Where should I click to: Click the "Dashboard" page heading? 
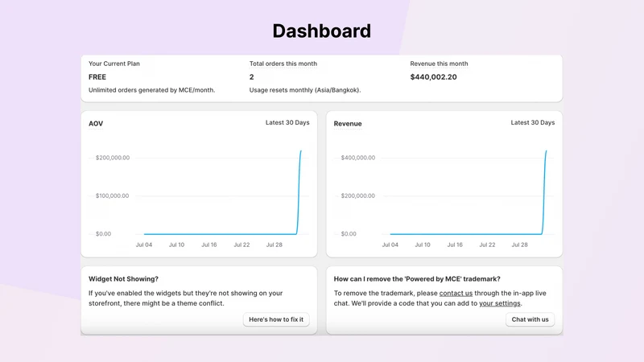321,31
